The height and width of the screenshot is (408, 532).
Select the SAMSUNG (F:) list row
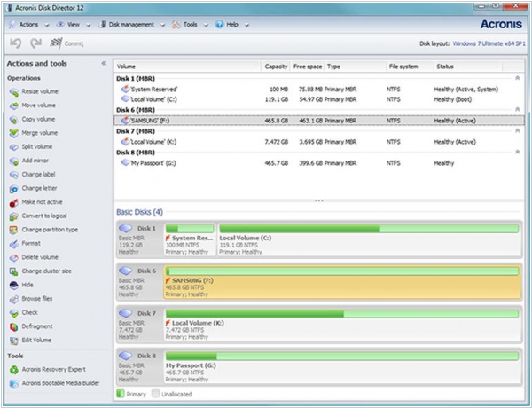(319, 121)
